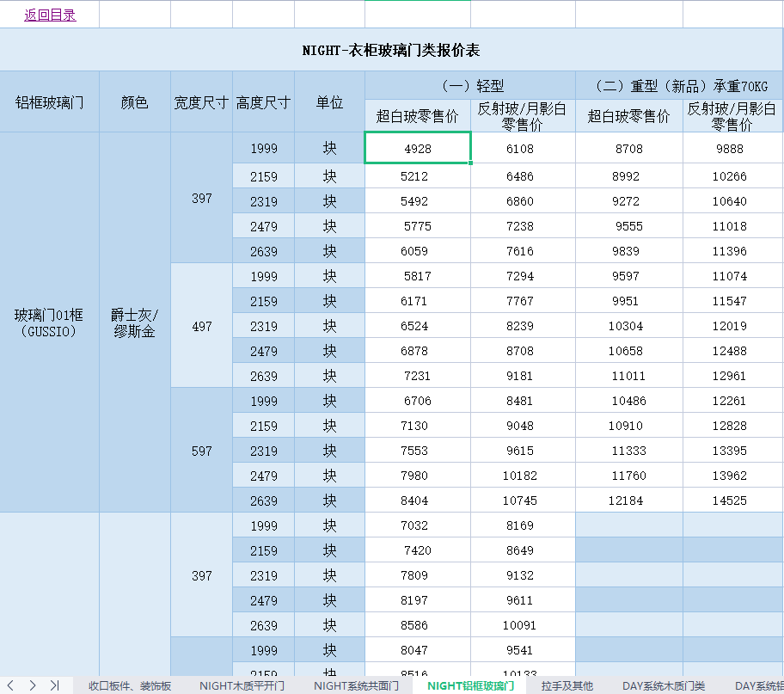
Task: Switch to the NIGHT木质平开门 sheet tab
Action: click(x=242, y=685)
